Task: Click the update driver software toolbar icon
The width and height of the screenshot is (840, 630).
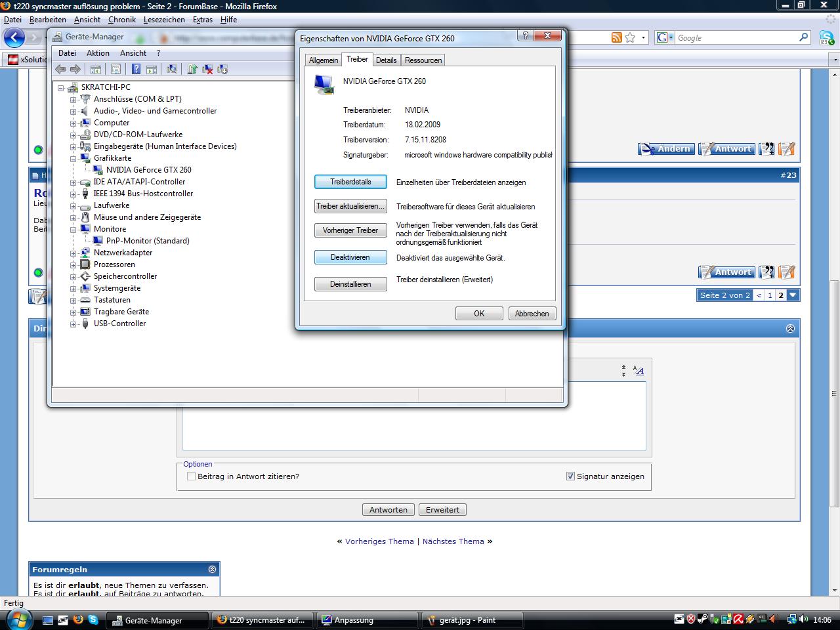Action: (x=192, y=69)
